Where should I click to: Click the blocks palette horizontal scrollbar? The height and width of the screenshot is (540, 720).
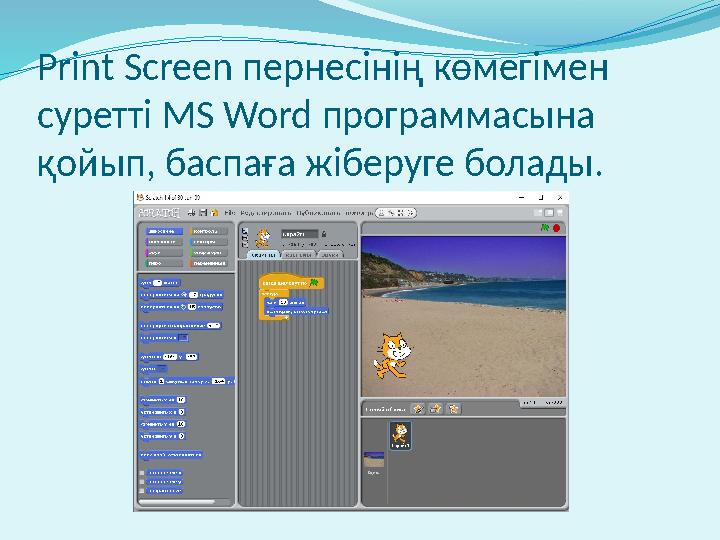[x=177, y=503]
